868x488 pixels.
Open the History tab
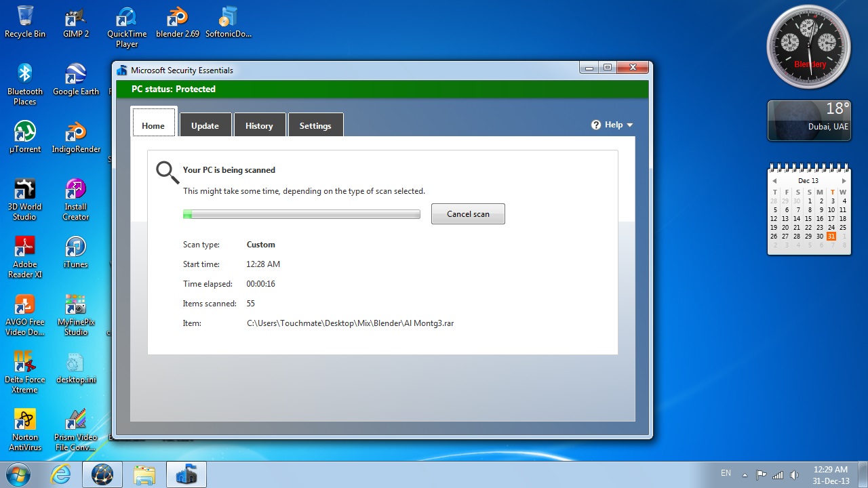(259, 125)
